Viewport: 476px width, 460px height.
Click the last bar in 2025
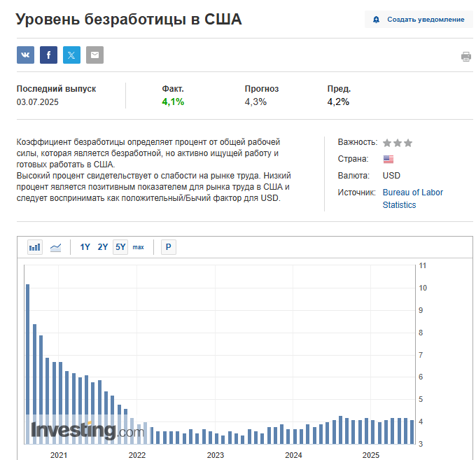[x=412, y=432]
